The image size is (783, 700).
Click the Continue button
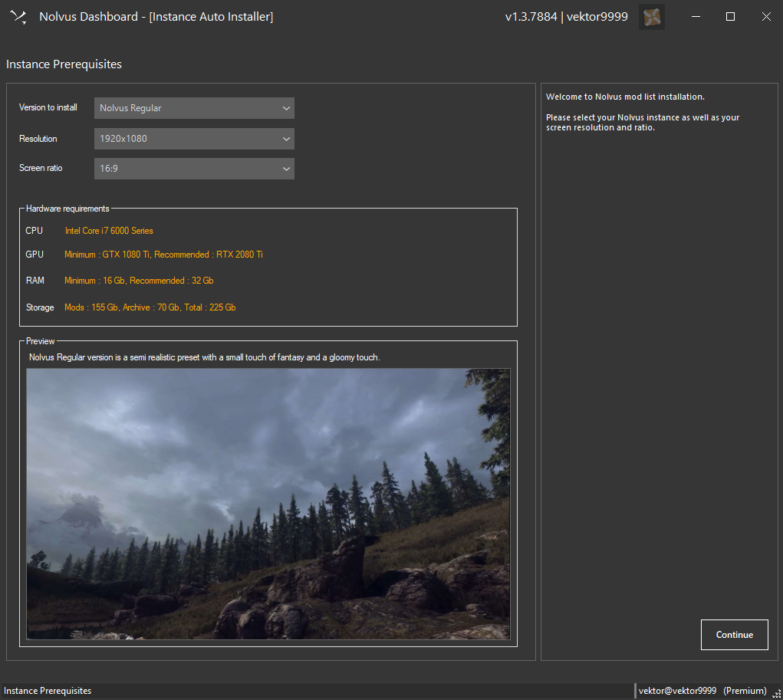coord(734,635)
